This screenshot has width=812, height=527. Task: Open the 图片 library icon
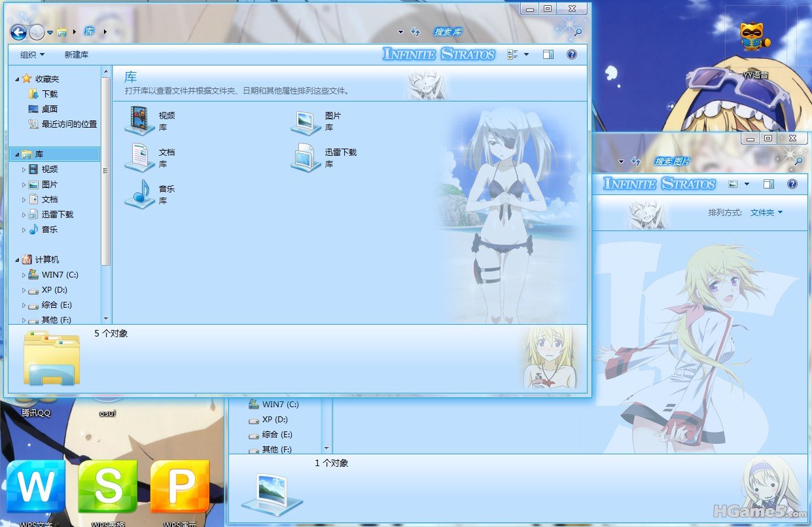(306, 121)
